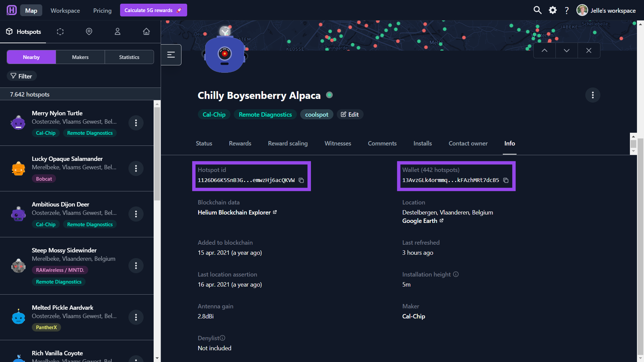The height and width of the screenshot is (362, 644).
Task: Open the search magnifier icon
Action: [537, 10]
